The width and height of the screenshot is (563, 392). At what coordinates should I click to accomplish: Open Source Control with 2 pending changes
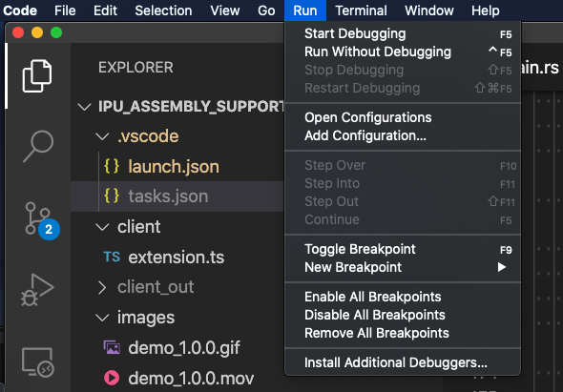[41, 220]
